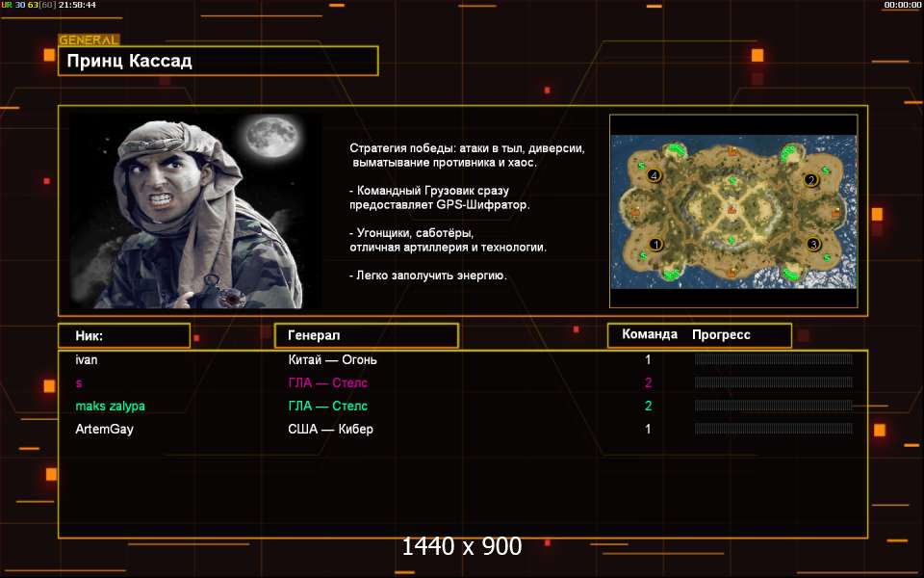Click start position 1 marker on minimap

(656, 245)
